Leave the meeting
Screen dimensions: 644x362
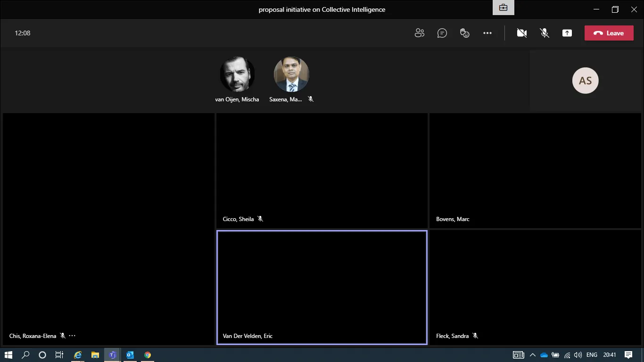click(x=609, y=33)
